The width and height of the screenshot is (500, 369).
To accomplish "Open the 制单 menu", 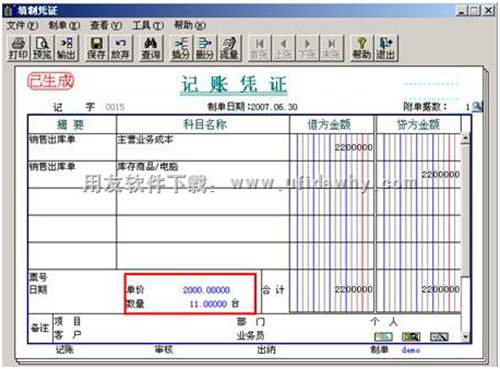I will coord(64,25).
